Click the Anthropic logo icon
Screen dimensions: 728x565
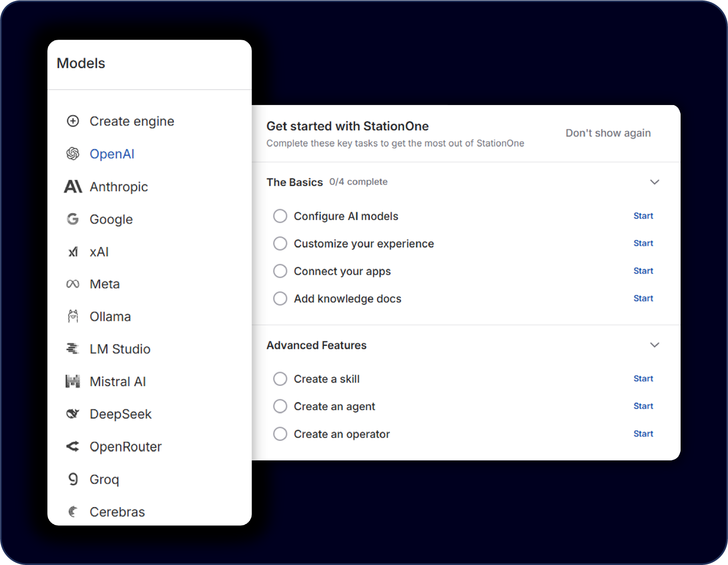73,186
